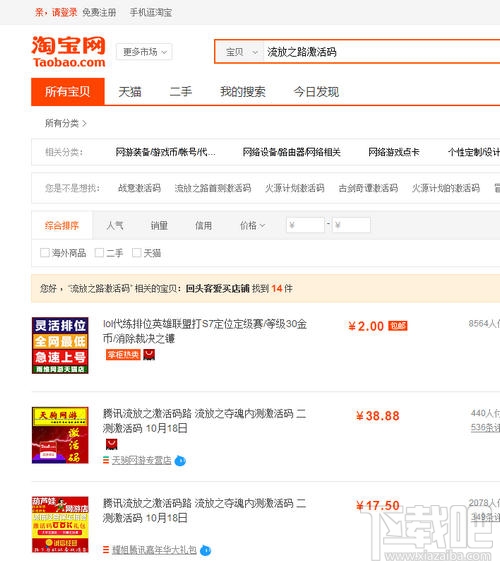Image resolution: width=500 pixels, height=566 pixels.
Task: Open the 宝贝 search type dropdown
Action: [x=240, y=52]
